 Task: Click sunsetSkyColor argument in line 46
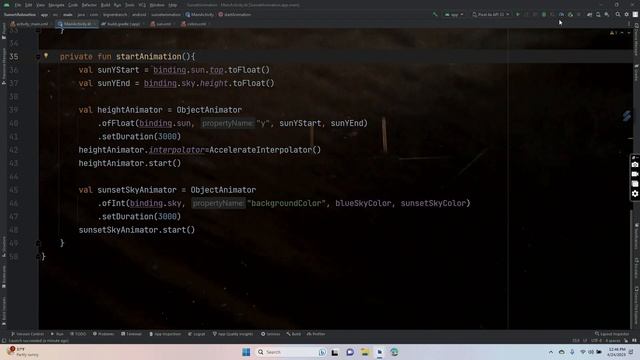(x=433, y=203)
